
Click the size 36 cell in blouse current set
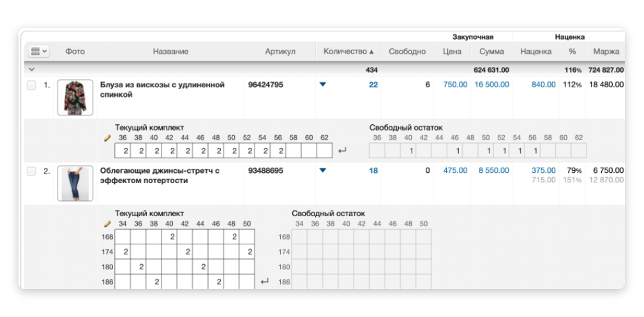pyautogui.click(x=123, y=151)
